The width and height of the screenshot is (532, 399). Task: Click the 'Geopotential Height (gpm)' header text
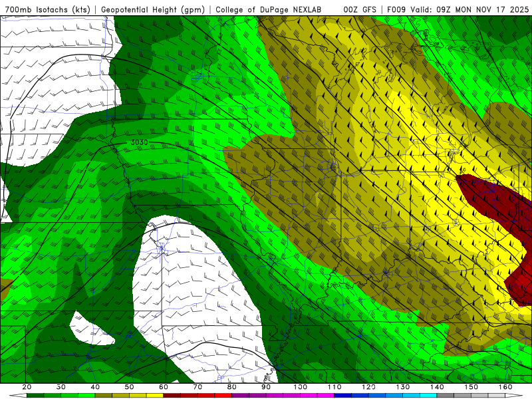153,9
